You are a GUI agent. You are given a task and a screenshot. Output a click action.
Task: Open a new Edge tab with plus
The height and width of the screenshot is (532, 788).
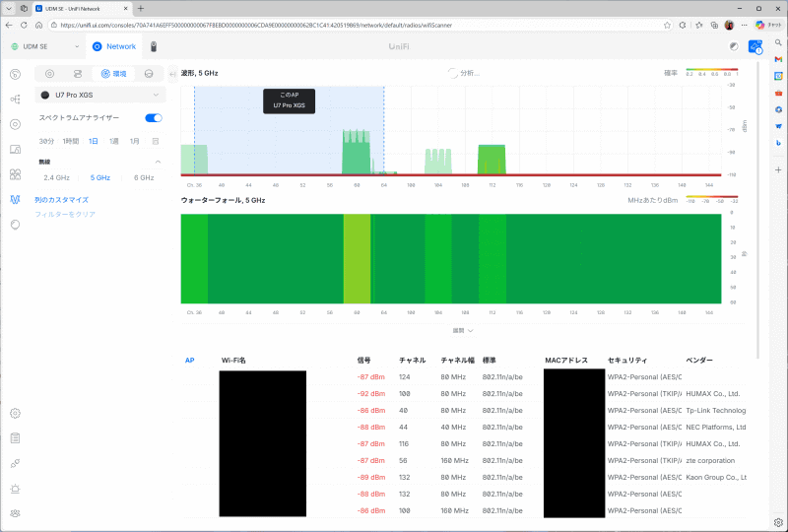pyautogui.click(x=141, y=9)
